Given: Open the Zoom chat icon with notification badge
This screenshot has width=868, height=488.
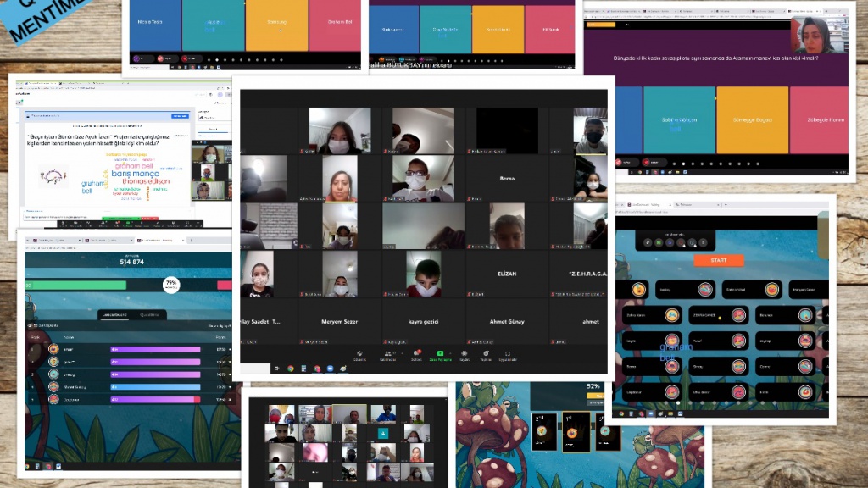Looking at the screenshot, I should pyautogui.click(x=416, y=354).
